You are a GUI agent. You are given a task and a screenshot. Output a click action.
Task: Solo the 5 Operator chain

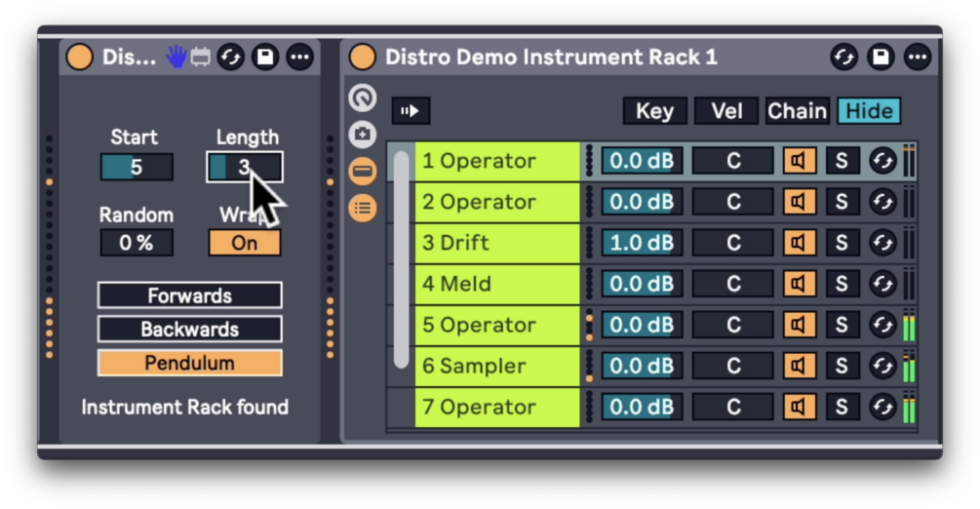[x=842, y=325]
